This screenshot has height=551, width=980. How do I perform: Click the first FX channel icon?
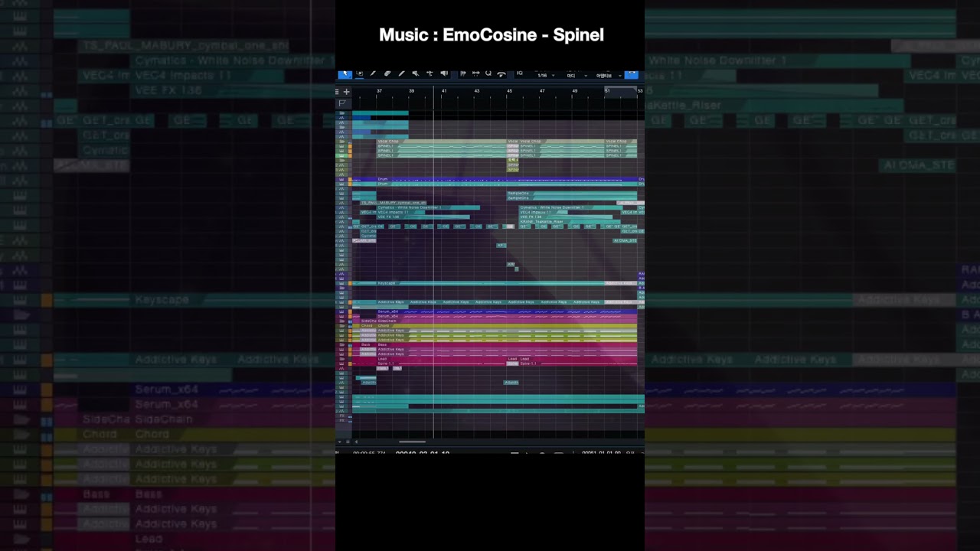pos(341,416)
